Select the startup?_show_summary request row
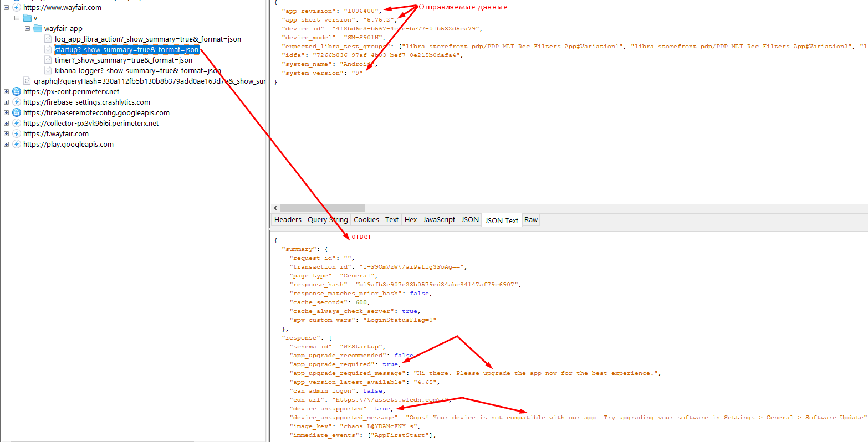The image size is (868, 442). 127,50
